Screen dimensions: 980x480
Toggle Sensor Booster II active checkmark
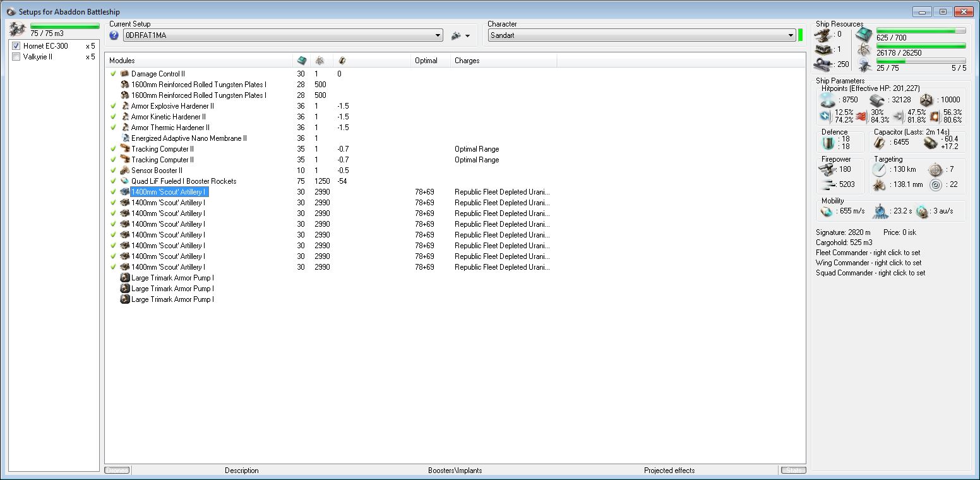click(113, 171)
